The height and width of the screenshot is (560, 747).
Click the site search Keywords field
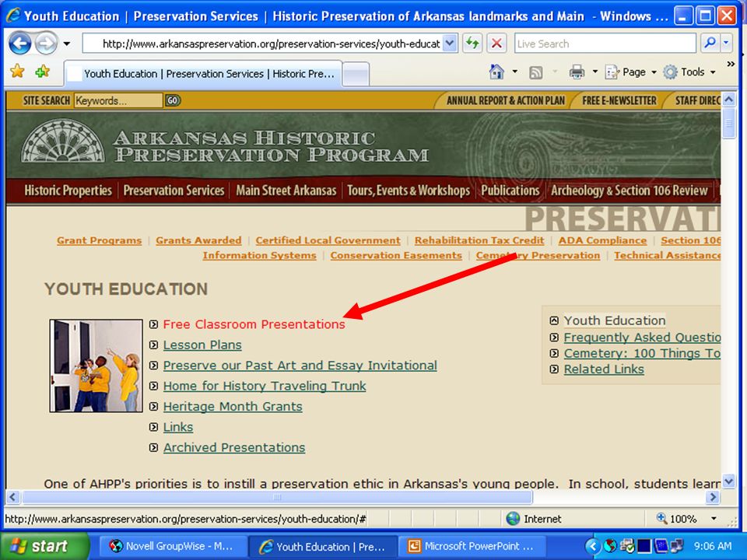tap(118, 100)
